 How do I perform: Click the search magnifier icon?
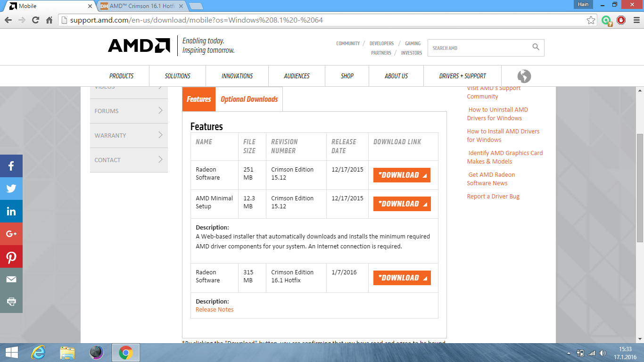(536, 47)
